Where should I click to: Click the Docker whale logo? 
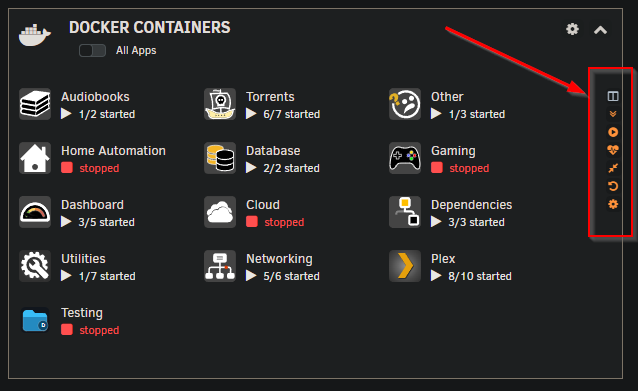(x=35, y=35)
